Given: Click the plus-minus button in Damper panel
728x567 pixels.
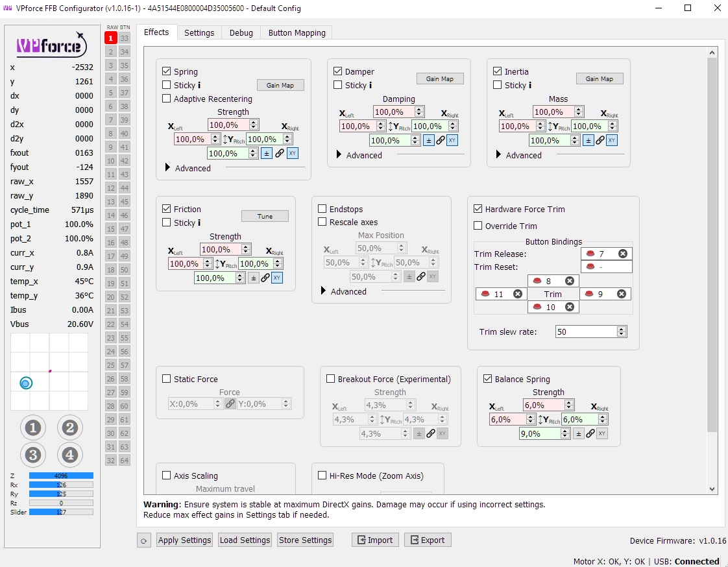Looking at the screenshot, I should (428, 140).
